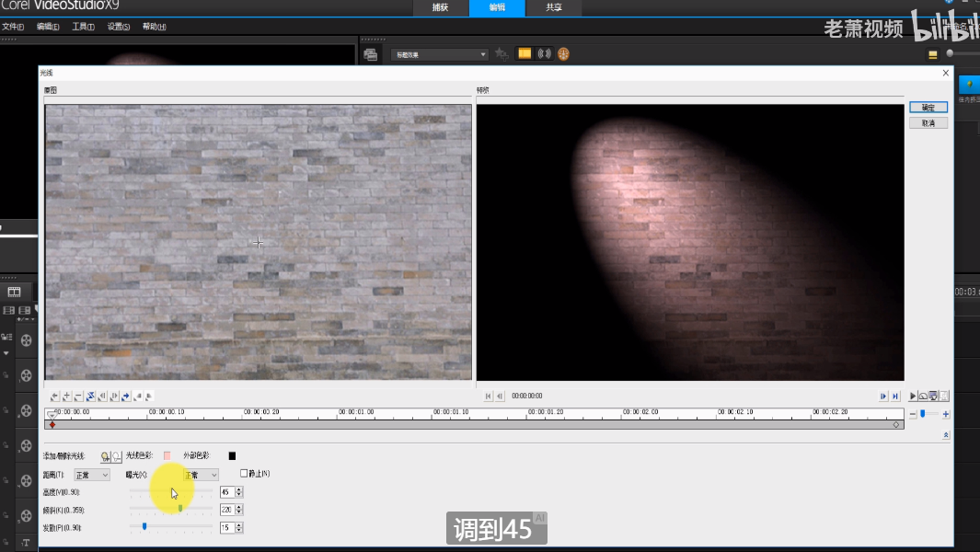Screen dimensions: 980x552
Task: Jump to the end frame of preview
Action: 895,397
